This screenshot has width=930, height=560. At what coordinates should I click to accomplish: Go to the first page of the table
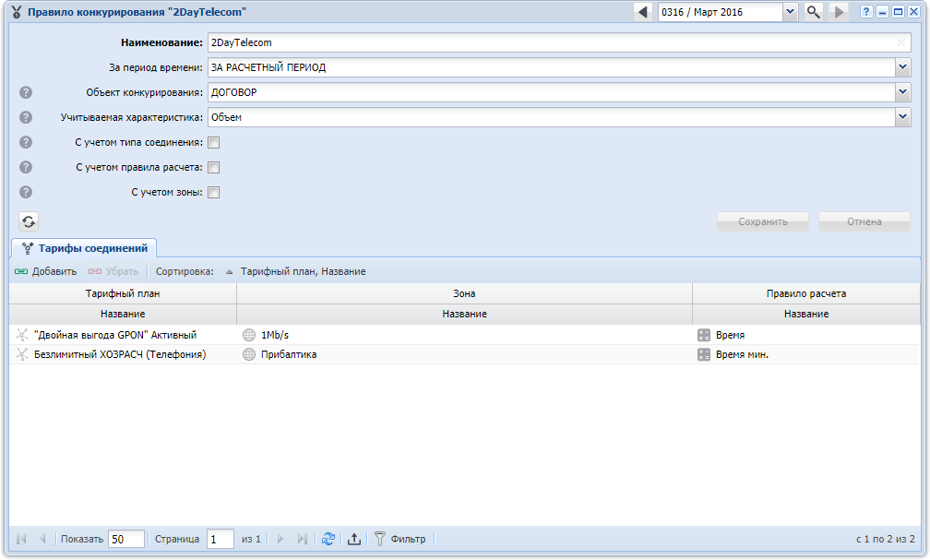coord(22,539)
